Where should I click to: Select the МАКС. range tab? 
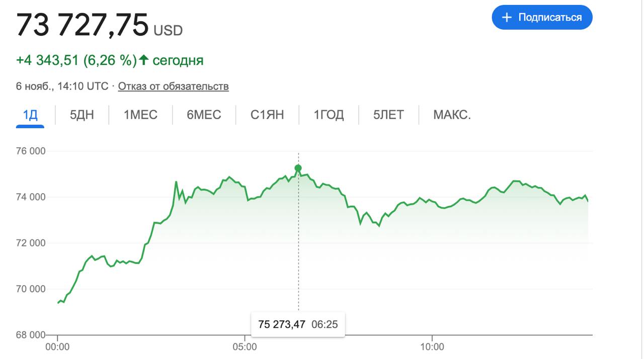(x=452, y=115)
